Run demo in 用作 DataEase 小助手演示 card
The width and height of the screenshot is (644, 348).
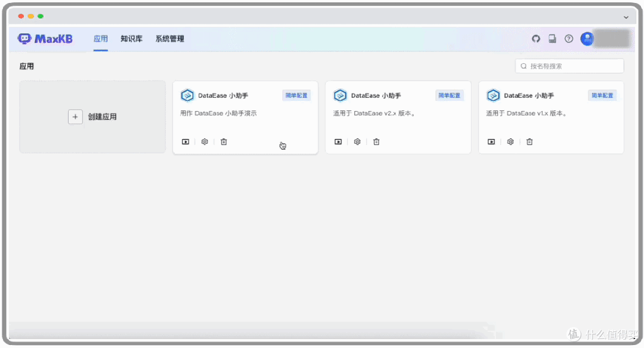(186, 141)
